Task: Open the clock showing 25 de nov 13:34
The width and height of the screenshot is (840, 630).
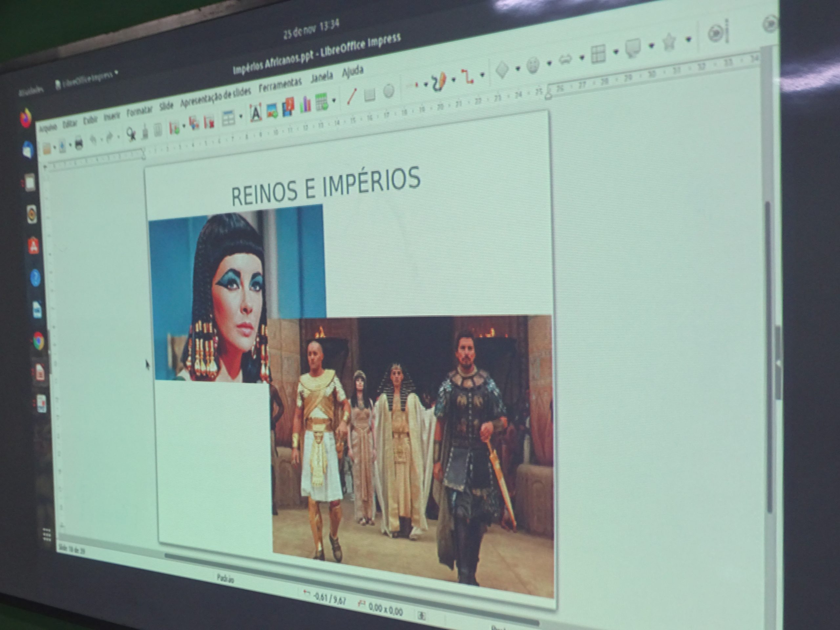Action: pyautogui.click(x=311, y=30)
